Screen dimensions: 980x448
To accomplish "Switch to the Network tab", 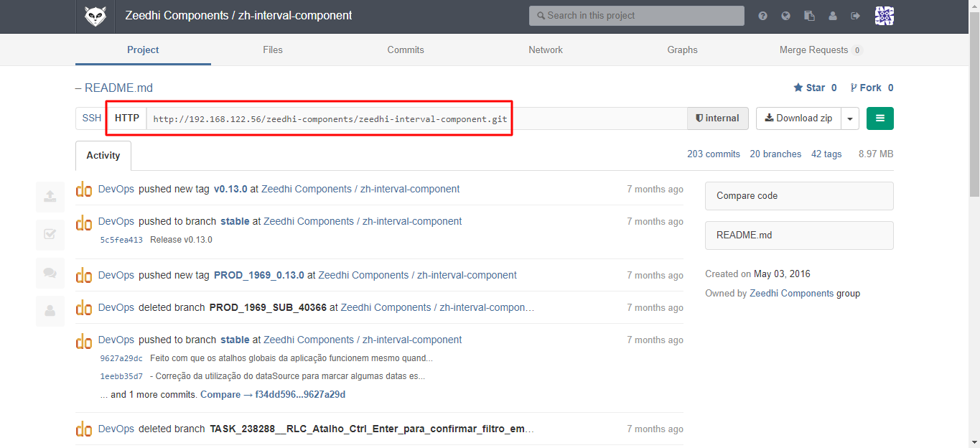I will click(x=546, y=50).
